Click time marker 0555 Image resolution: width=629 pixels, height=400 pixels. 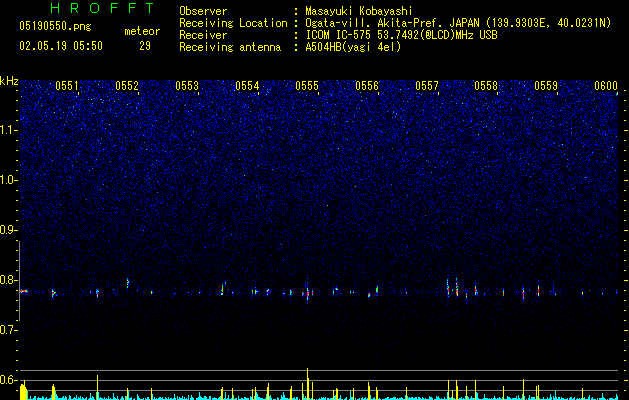[307, 86]
